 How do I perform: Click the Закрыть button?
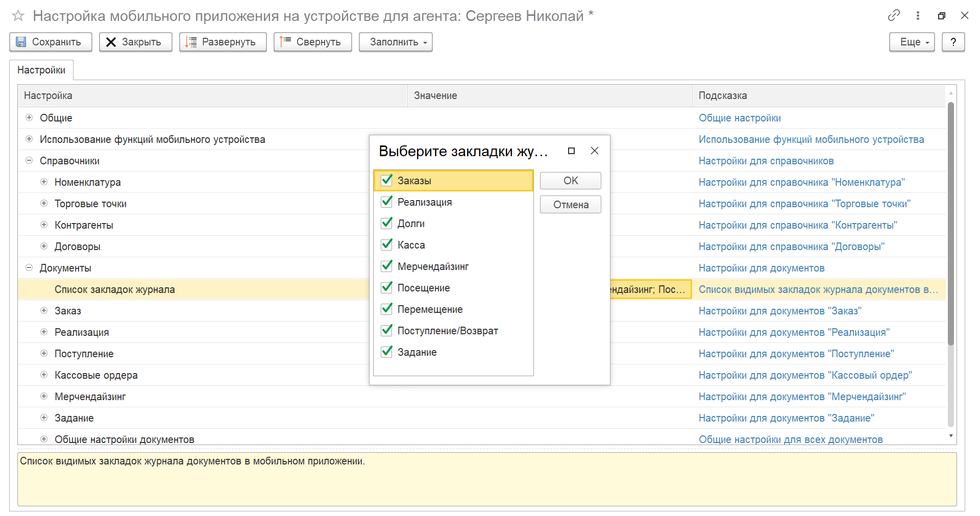pos(135,42)
